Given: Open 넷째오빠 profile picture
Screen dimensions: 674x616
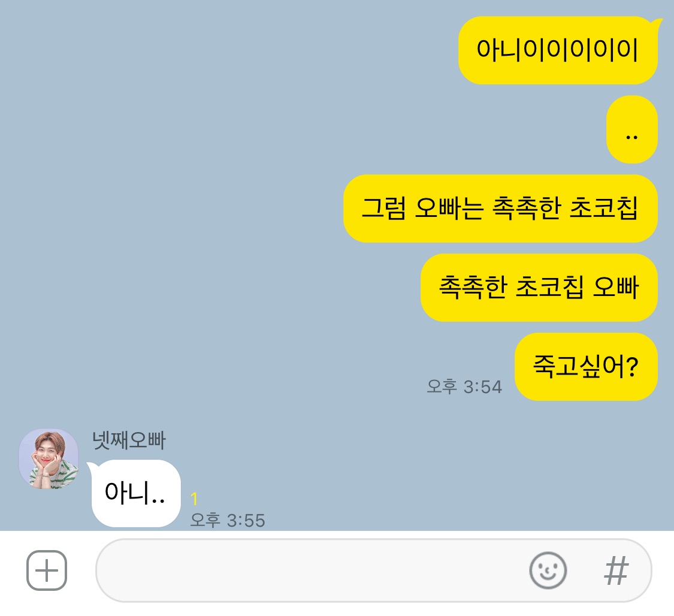Looking at the screenshot, I should (x=49, y=458).
